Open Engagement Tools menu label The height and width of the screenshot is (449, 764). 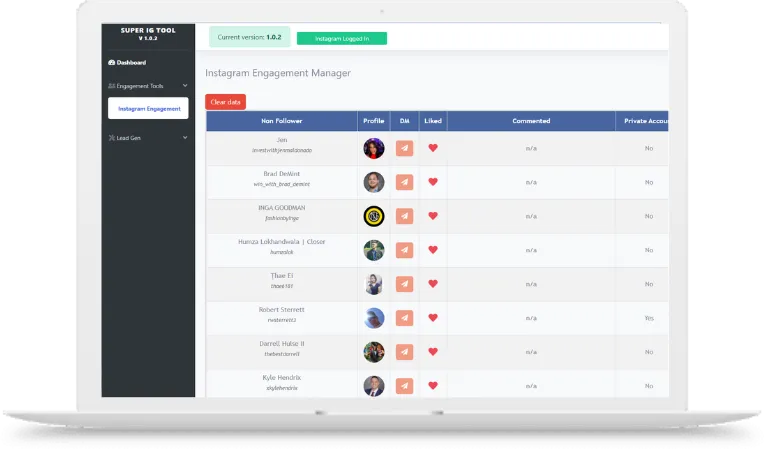click(140, 86)
